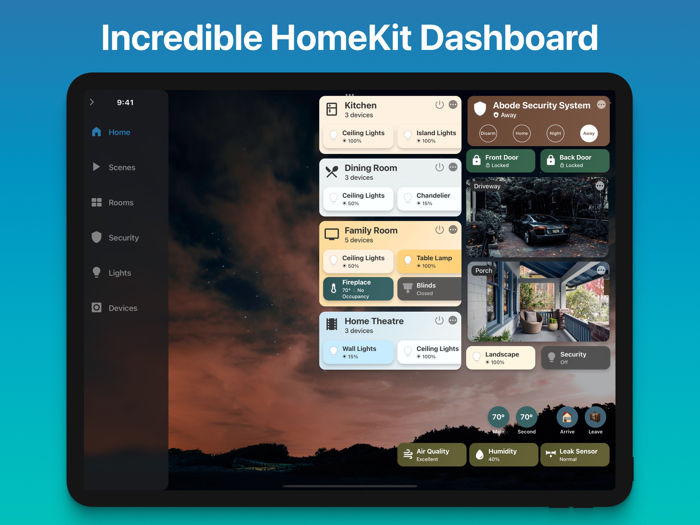Viewport: 700px width, 525px height.
Task: Expand sidebar with chevron near 9:41
Action: (92, 102)
